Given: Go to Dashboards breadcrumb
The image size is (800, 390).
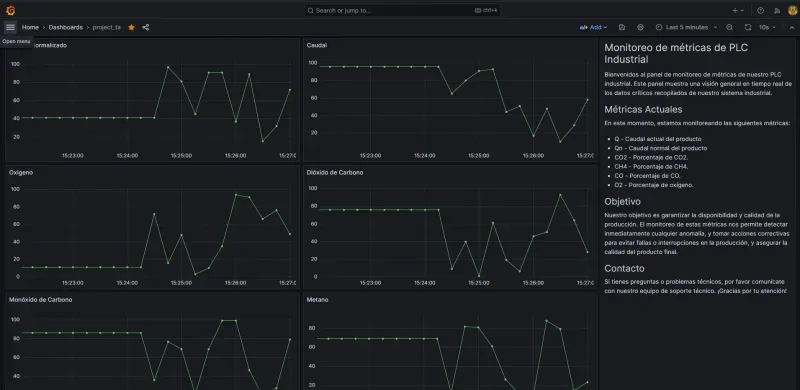Looking at the screenshot, I should (65, 28).
